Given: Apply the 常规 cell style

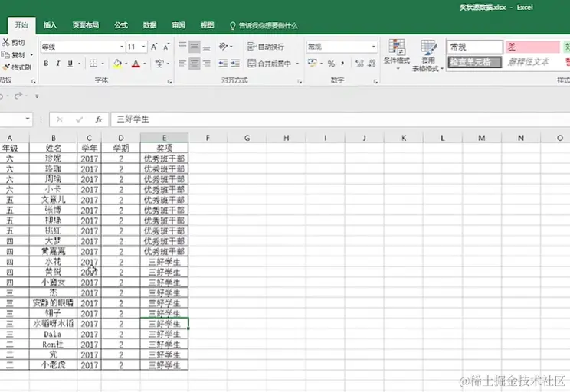Looking at the screenshot, I should [475, 47].
